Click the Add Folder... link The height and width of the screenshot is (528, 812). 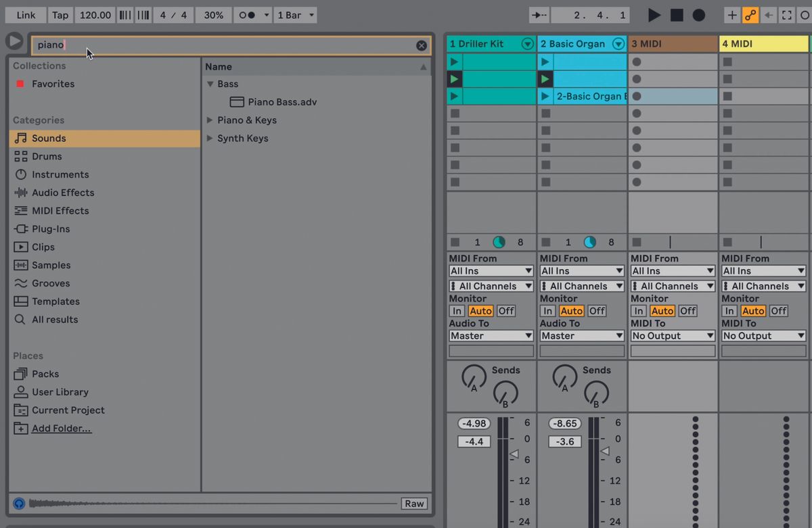pos(62,429)
